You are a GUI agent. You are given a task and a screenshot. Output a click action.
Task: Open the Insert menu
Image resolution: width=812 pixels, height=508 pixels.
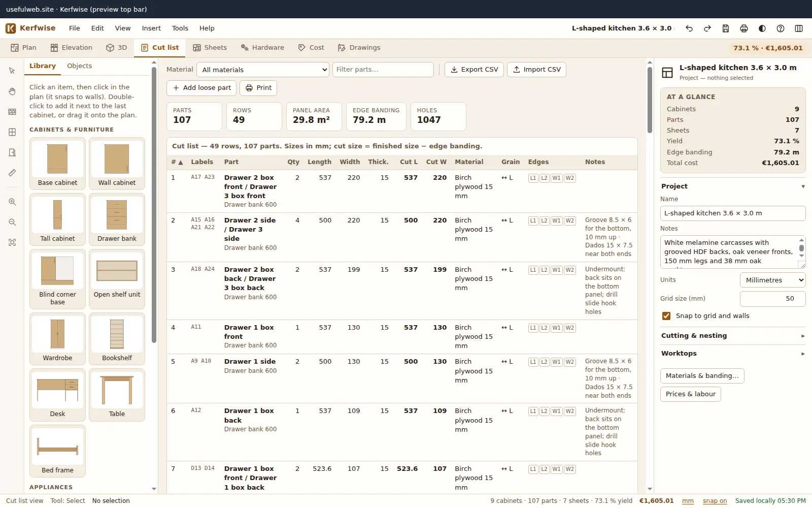[x=151, y=28]
